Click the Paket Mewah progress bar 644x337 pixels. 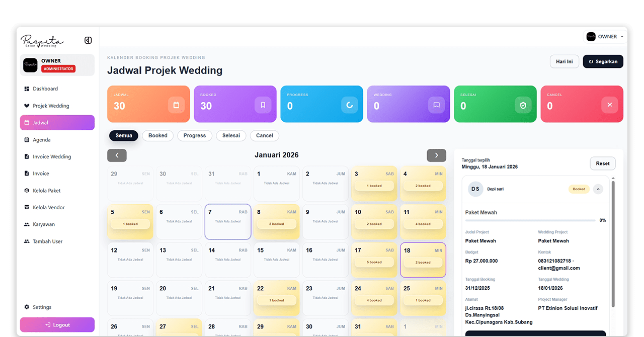[531, 220]
